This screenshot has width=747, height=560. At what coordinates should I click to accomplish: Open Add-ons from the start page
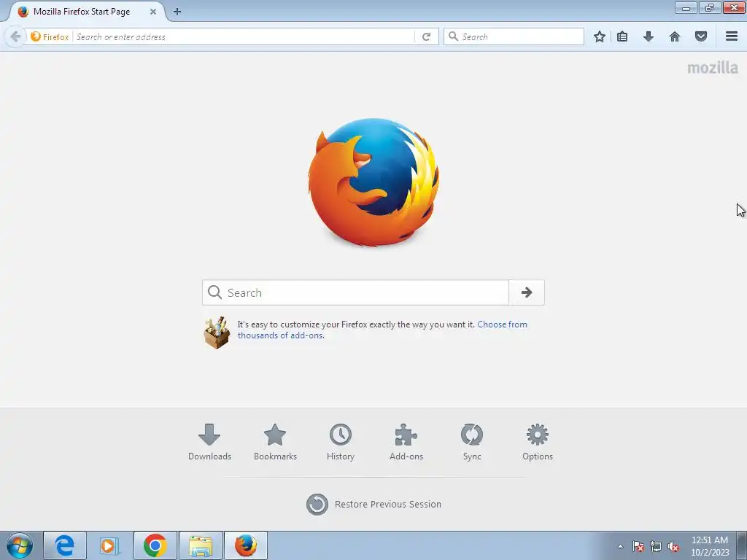tap(406, 443)
